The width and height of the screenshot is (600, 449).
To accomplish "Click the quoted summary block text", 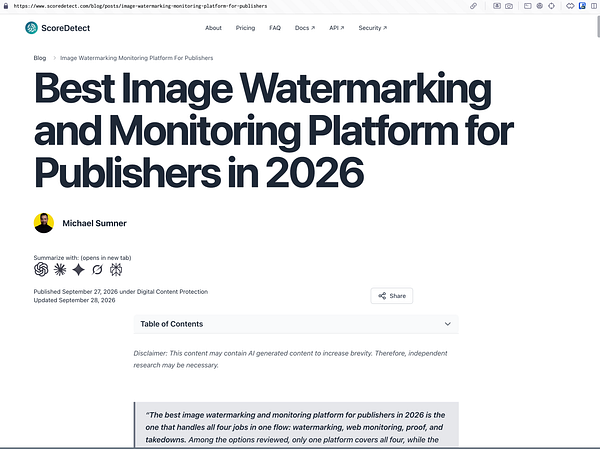I will 295,427.
